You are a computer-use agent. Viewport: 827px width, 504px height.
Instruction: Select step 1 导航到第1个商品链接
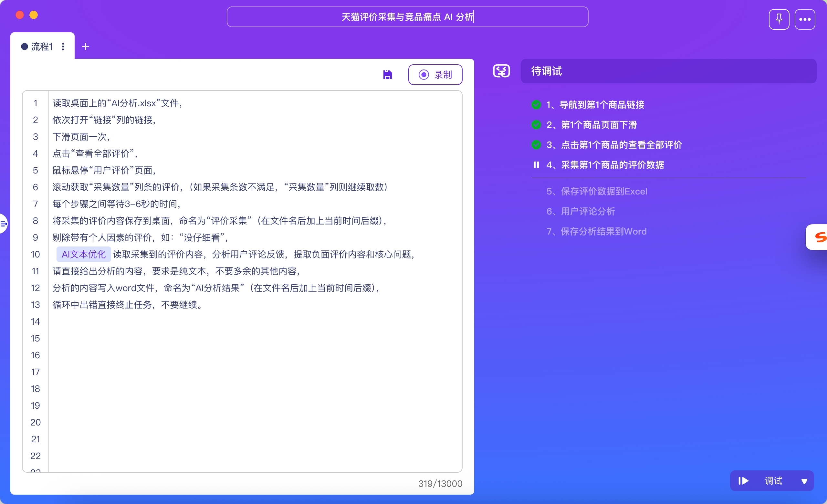pos(595,105)
